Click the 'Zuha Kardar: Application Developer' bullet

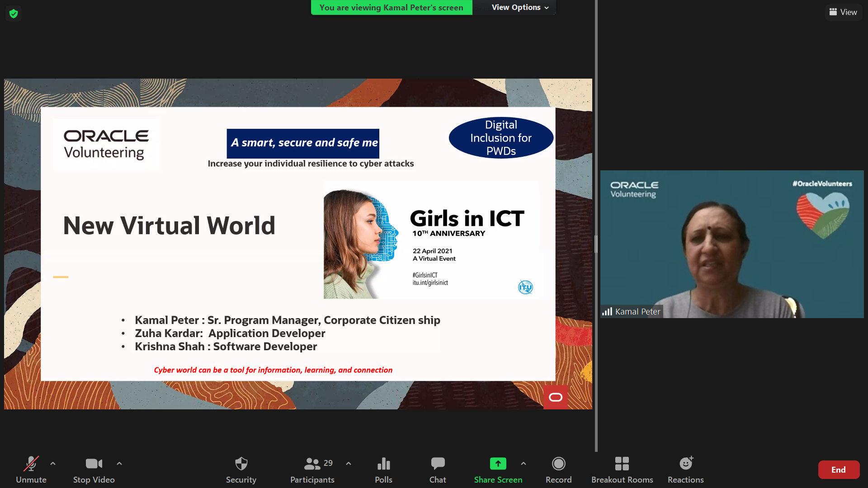point(230,333)
